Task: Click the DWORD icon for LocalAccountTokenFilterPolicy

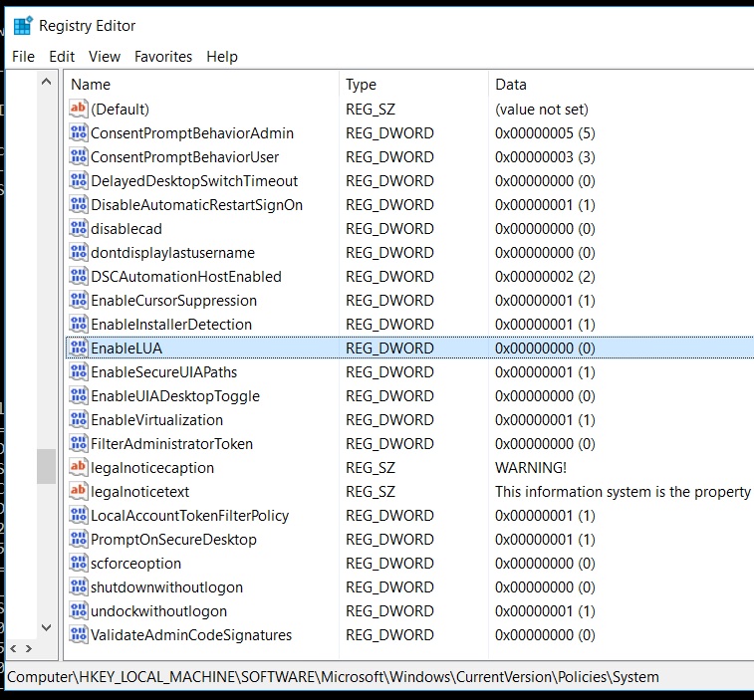Action: pyautogui.click(x=79, y=516)
